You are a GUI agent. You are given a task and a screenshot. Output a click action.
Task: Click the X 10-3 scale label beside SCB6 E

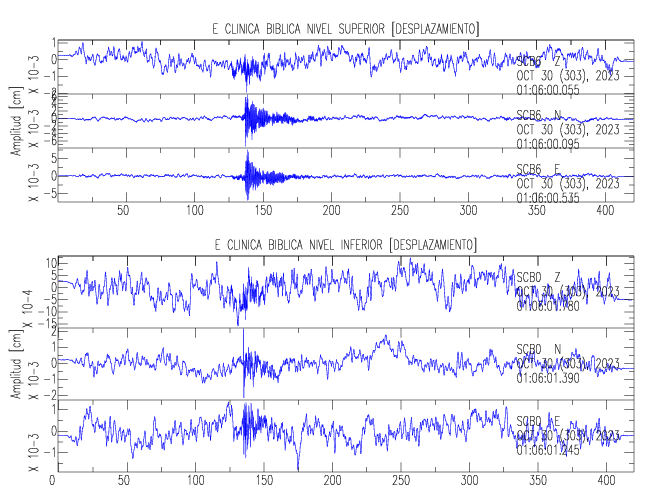(34, 182)
